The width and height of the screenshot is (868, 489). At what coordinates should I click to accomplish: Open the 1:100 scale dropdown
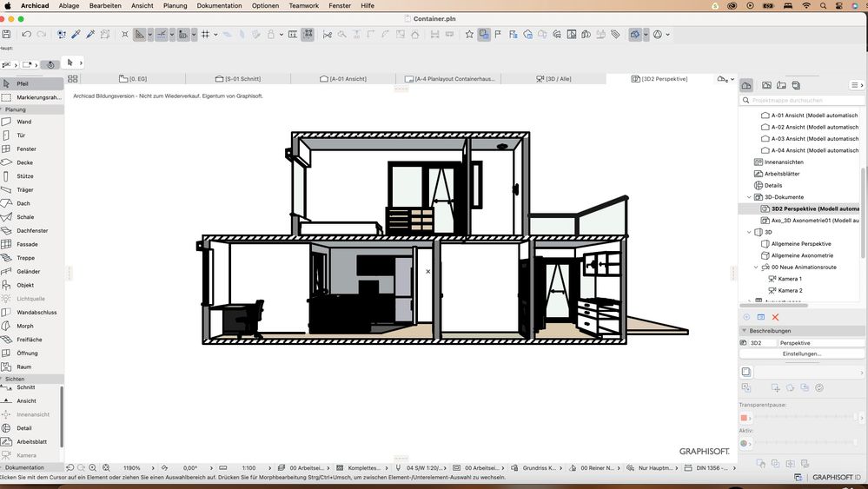[x=249, y=467]
